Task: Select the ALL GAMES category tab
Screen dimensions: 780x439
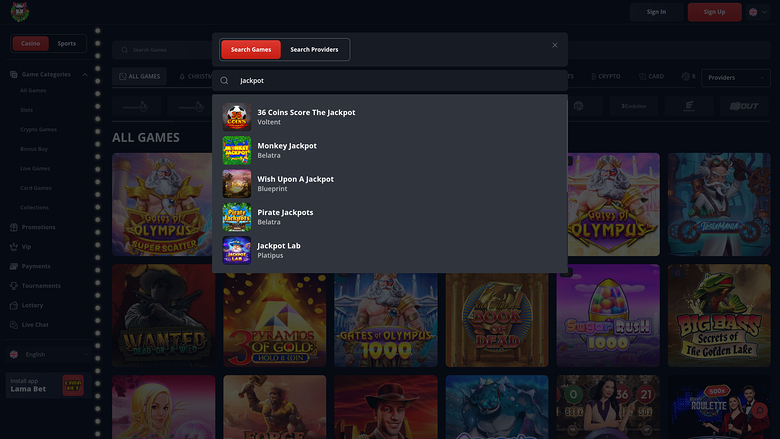Action: [140, 77]
